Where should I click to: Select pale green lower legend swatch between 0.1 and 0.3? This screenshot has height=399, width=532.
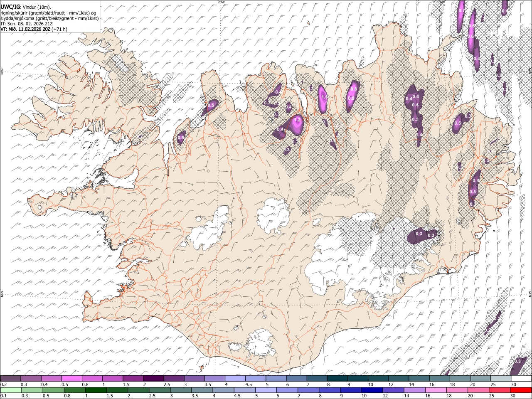click(11, 390)
